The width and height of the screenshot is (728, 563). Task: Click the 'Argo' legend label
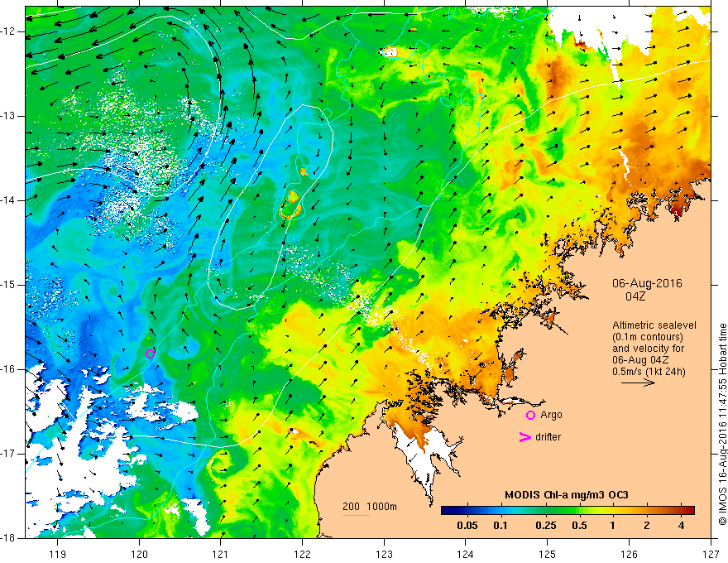click(551, 415)
